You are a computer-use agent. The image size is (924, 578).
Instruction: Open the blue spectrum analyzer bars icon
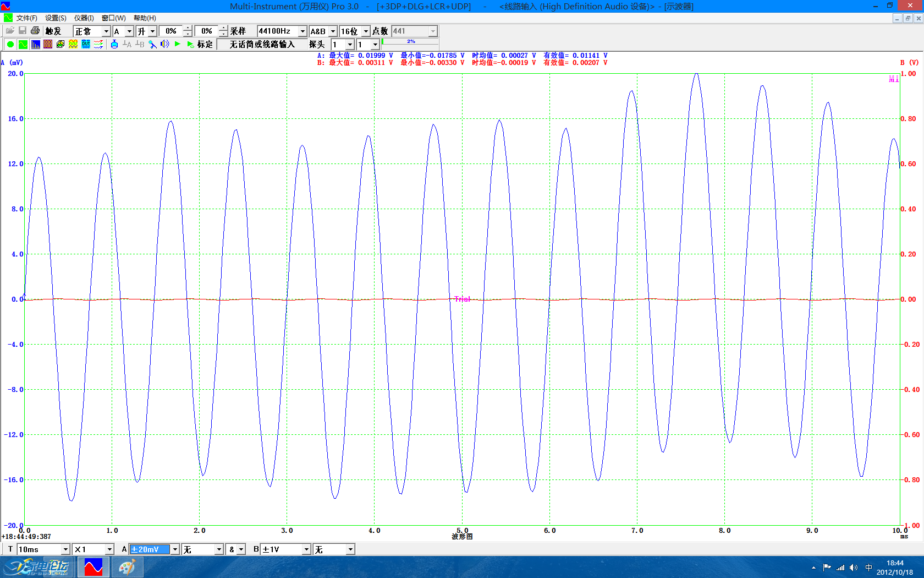35,44
